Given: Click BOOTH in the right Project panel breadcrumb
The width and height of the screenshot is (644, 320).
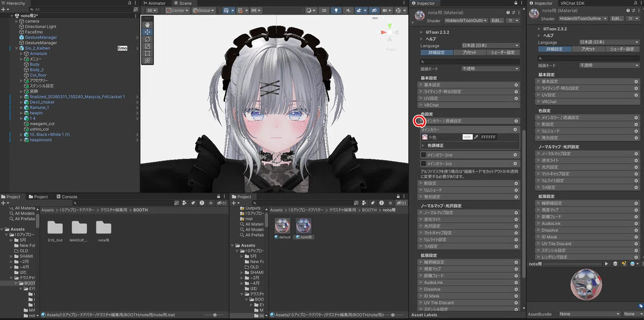Looking at the screenshot, I should pyautogui.click(x=369, y=210).
